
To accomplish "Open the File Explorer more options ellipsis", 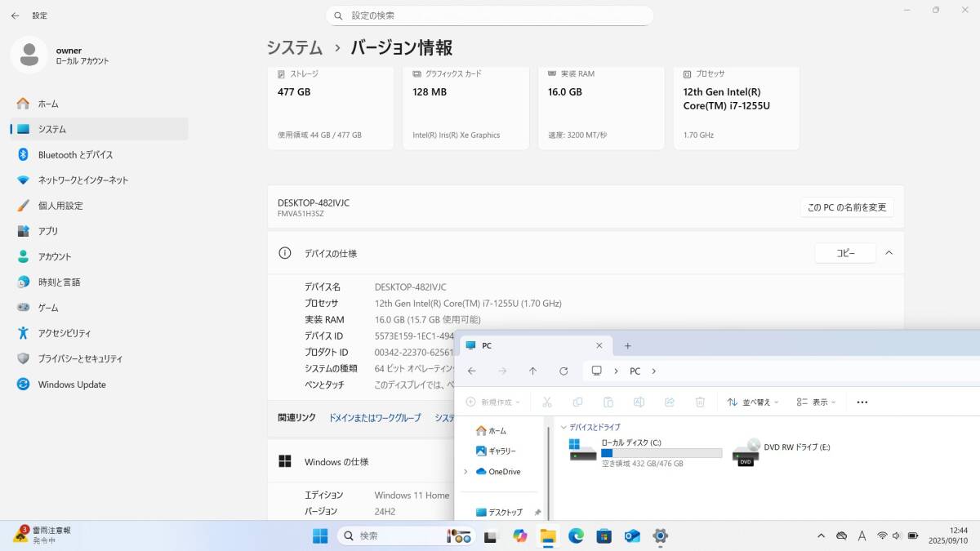I will point(862,402).
